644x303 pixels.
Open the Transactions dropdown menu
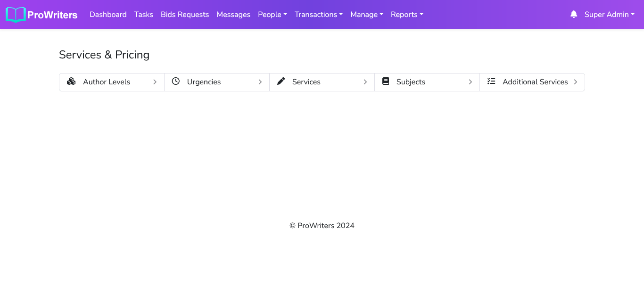[x=318, y=15]
